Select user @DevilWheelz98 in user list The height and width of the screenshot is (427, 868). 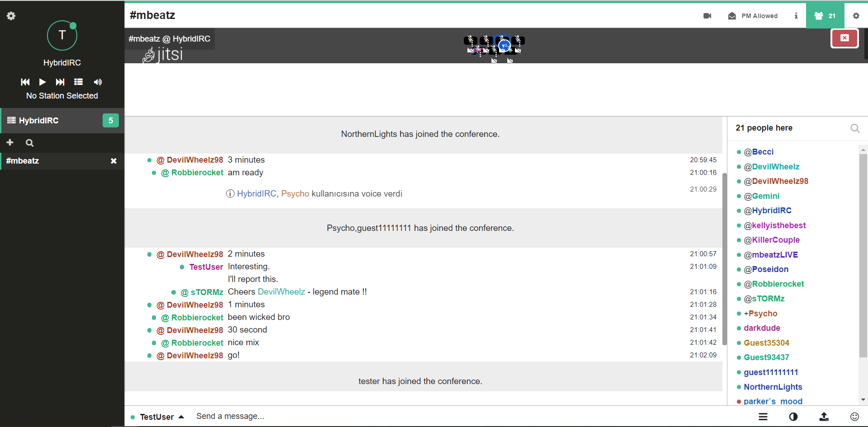[x=776, y=181]
